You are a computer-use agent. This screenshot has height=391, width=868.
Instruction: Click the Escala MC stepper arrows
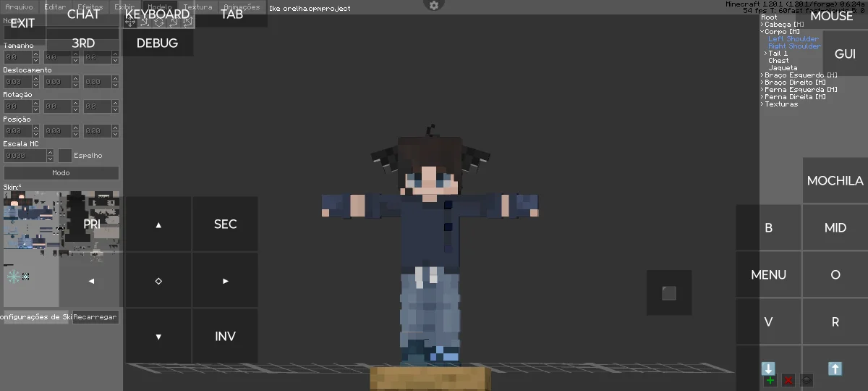(50, 155)
